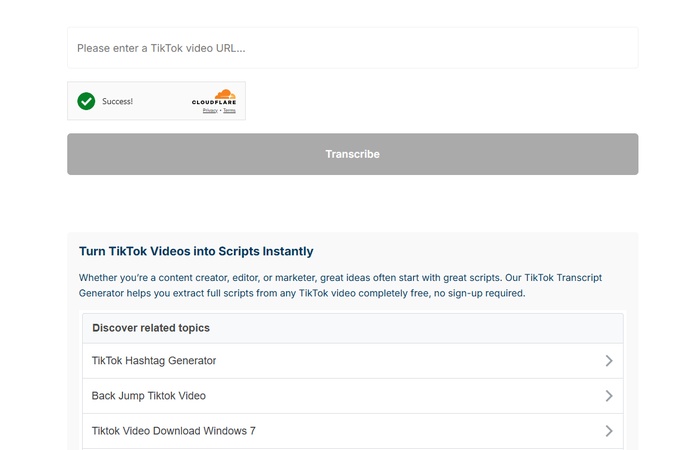This screenshot has height=450, width=695.
Task: Click the TikTok video URL input field
Action: click(x=352, y=48)
